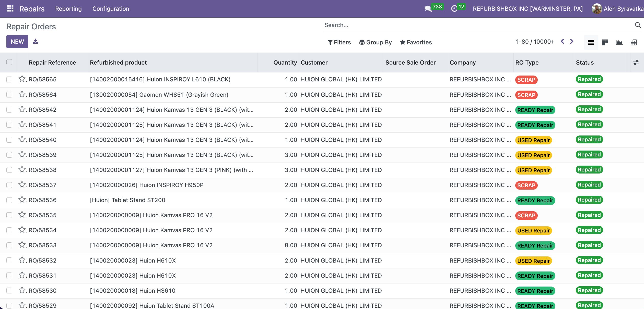The height and width of the screenshot is (309, 644).
Task: Open the Configuration menu
Action: [111, 9]
